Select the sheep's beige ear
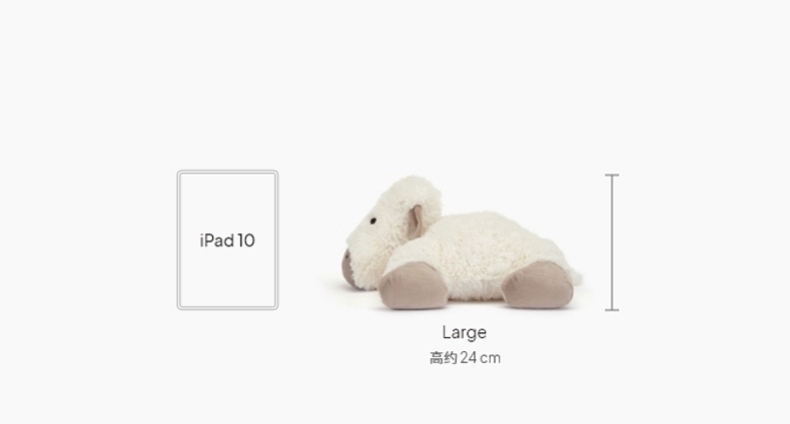 [x=415, y=222]
